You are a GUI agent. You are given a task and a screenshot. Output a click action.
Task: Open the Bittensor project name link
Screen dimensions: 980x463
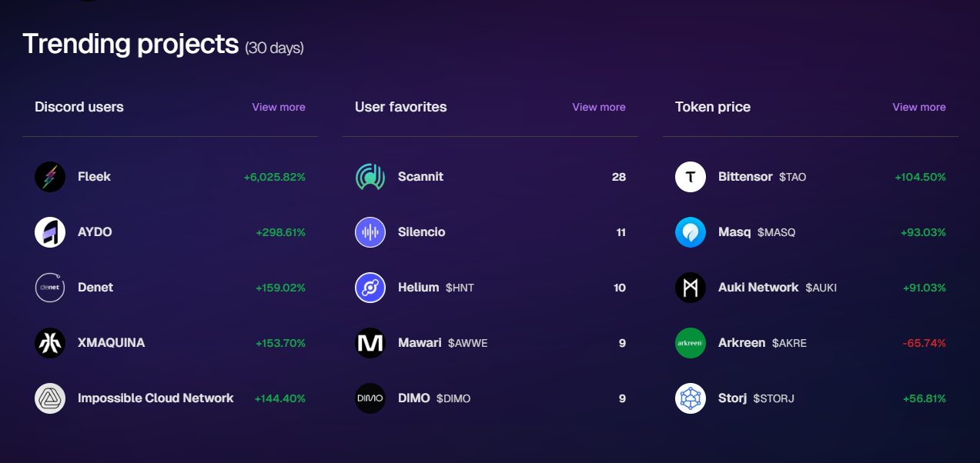click(x=745, y=177)
